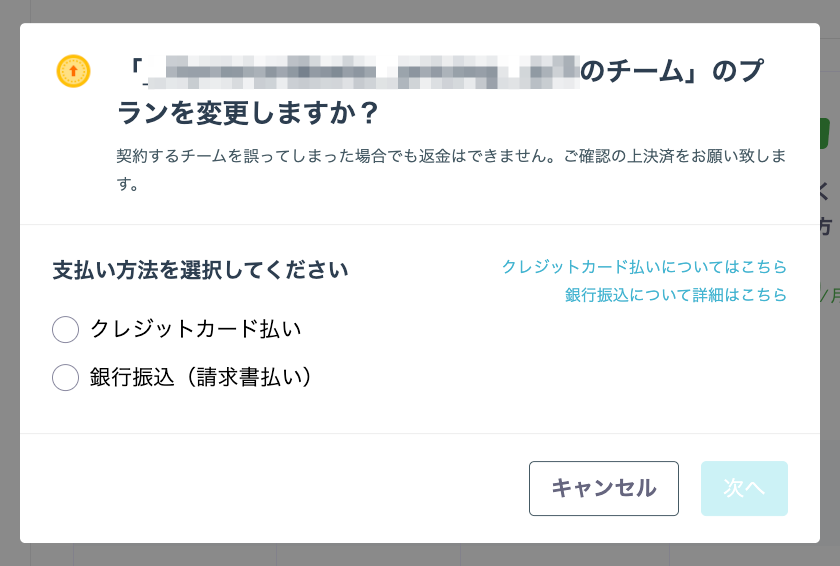This screenshot has width=840, height=566.
Task: Click the 次へ button
Action: point(744,488)
